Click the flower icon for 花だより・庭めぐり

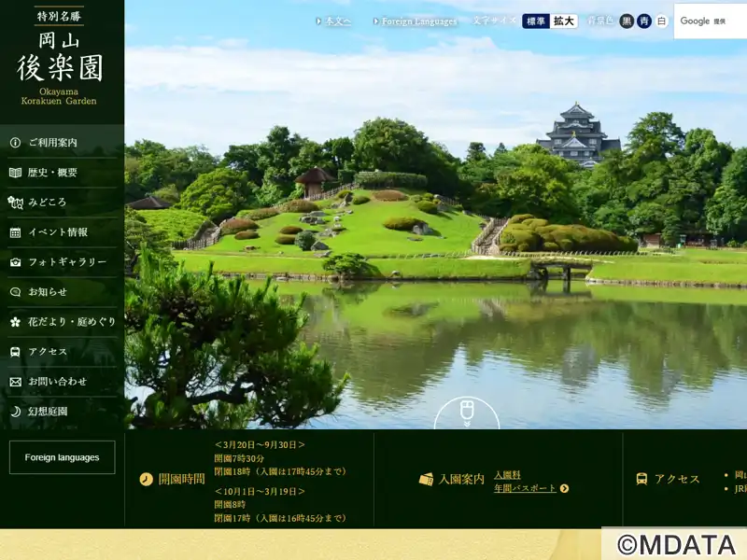(15, 322)
